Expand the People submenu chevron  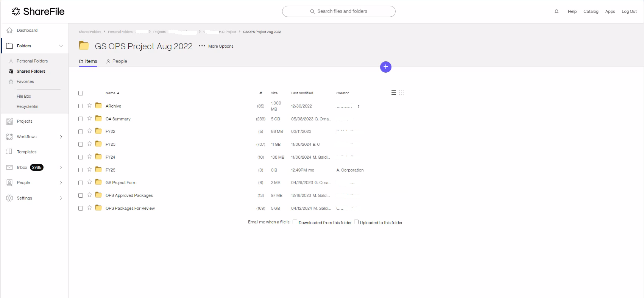point(61,183)
